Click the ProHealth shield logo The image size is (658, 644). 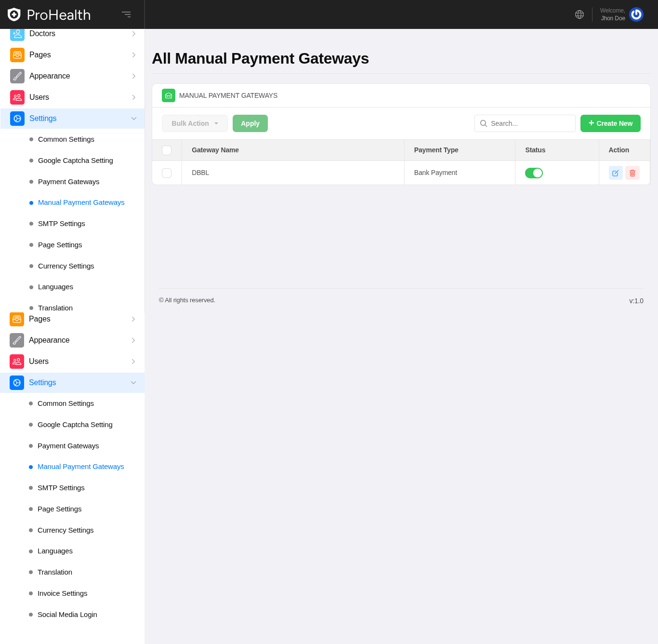click(14, 14)
